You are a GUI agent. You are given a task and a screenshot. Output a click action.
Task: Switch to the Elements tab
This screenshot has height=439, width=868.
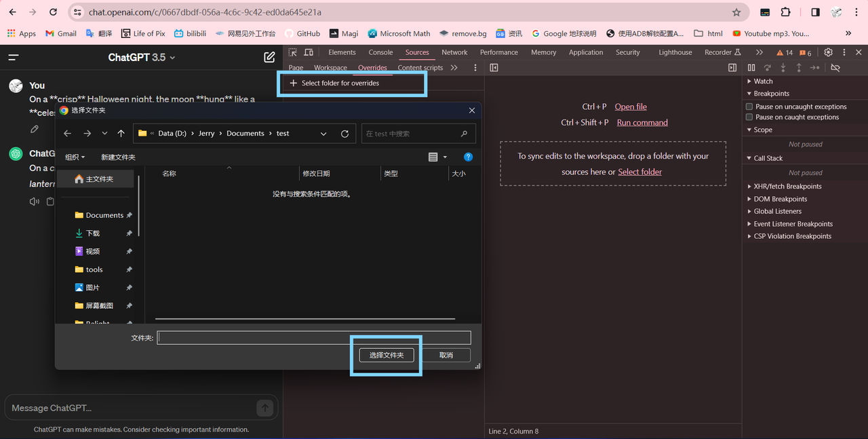pyautogui.click(x=342, y=52)
